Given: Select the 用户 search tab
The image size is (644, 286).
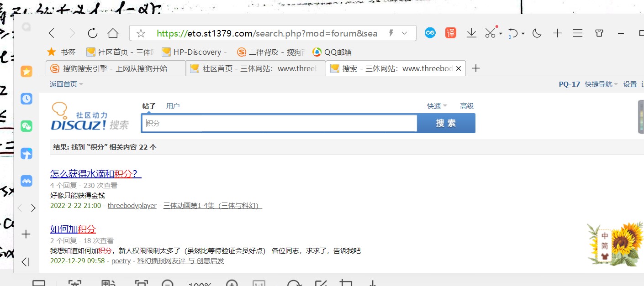Looking at the screenshot, I should [173, 106].
